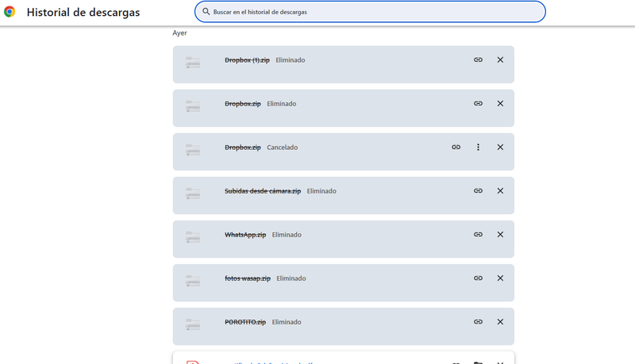635x364 pixels.
Task: Open more actions menu for cancelled Dropbox.zip
Action: [478, 147]
